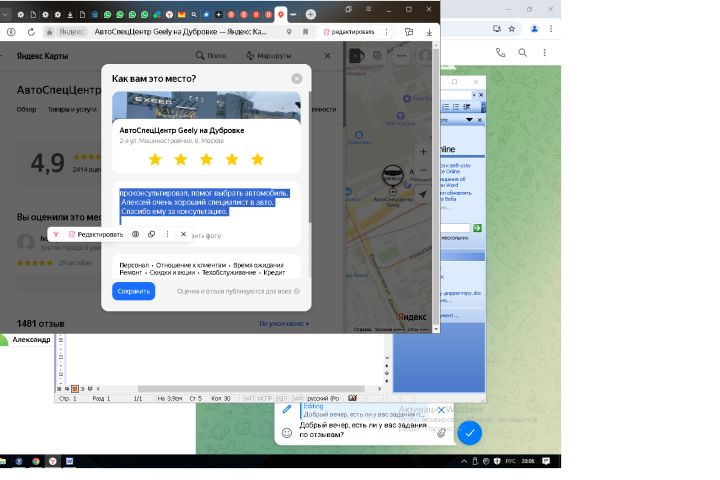Show hidden system tray icons
This screenshot has height=480, width=720.
tap(464, 461)
